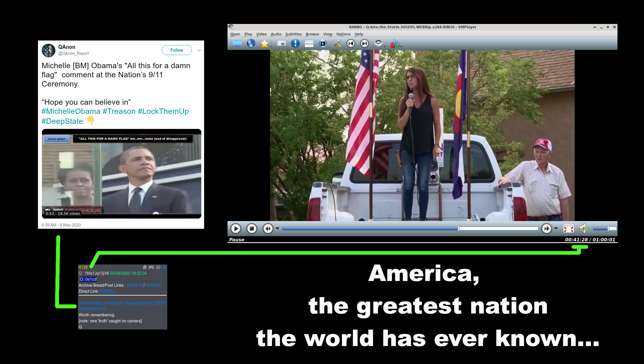644x364 pixels.
Task: Jump to previous item in playlist
Action: coord(351,43)
